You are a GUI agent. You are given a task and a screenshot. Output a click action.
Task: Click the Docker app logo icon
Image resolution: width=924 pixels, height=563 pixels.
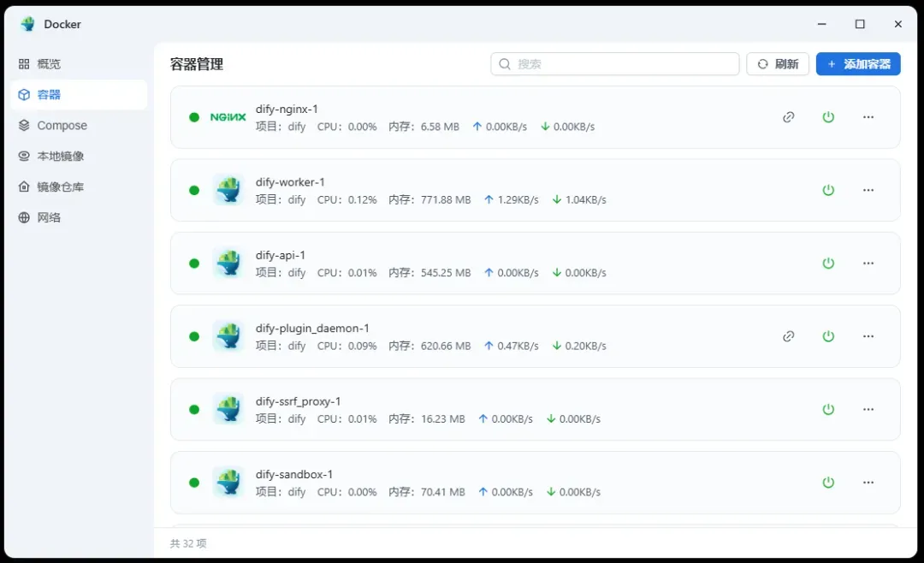point(27,24)
